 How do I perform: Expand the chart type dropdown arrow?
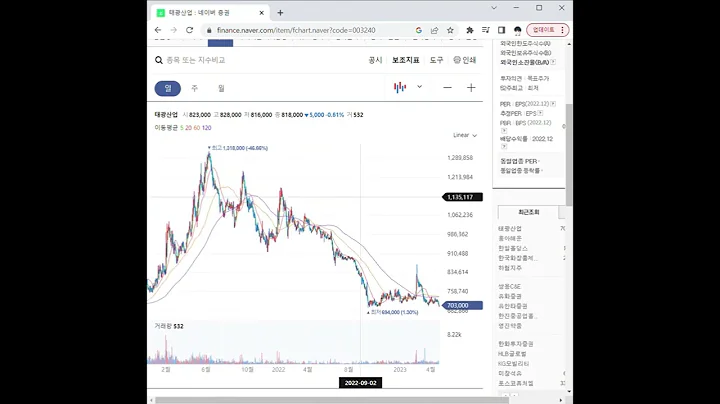click(x=419, y=87)
